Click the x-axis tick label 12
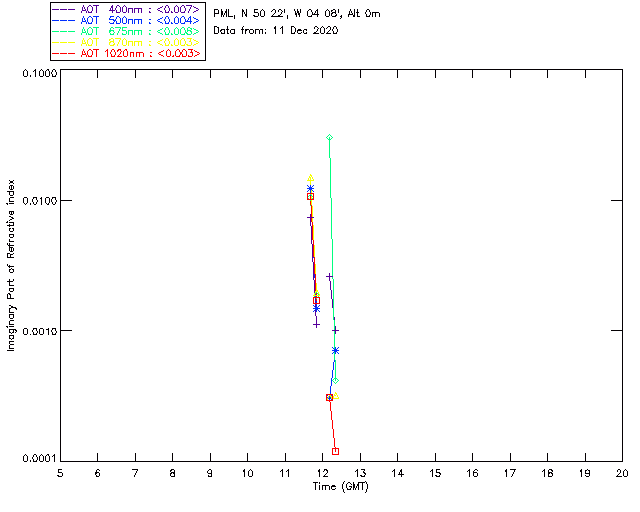The image size is (640, 512). pos(322,473)
